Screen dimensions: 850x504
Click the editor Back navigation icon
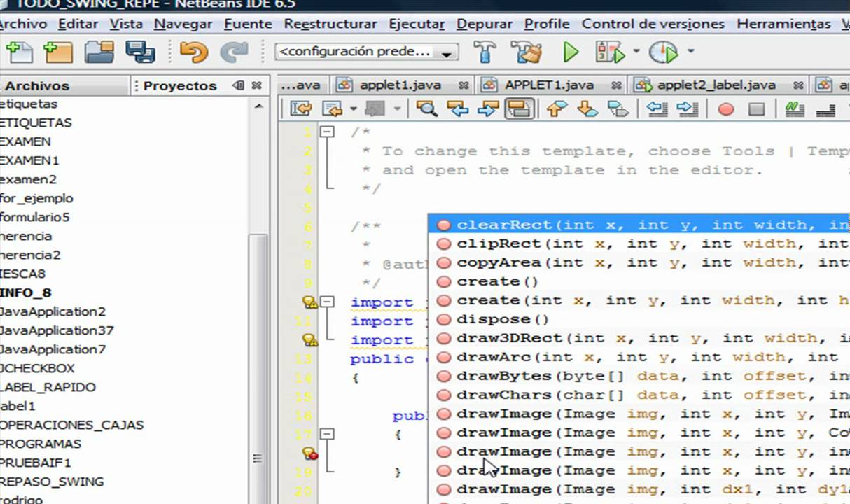331,108
